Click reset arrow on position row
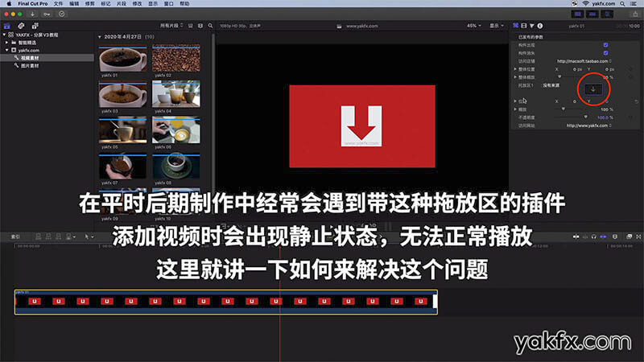 [x=636, y=101]
